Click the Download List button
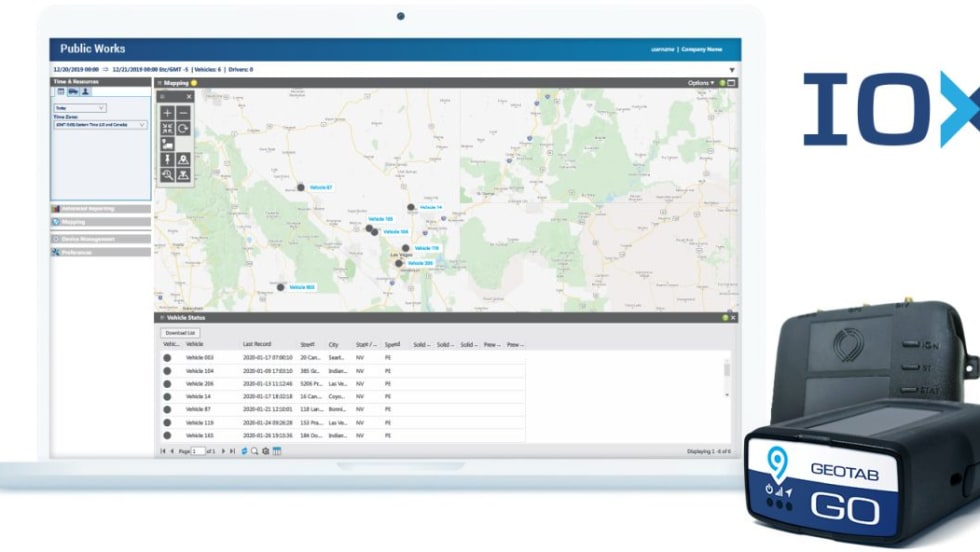Screen dimensions: 980x552 pyautogui.click(x=180, y=332)
